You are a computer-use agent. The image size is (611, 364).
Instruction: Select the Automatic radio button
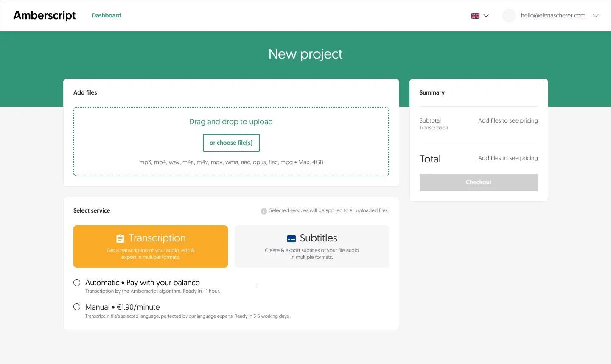77,283
